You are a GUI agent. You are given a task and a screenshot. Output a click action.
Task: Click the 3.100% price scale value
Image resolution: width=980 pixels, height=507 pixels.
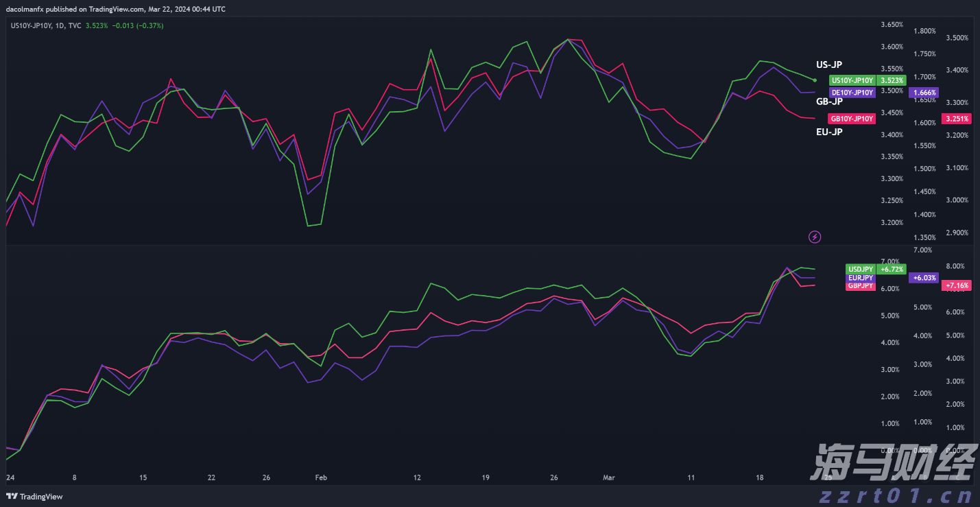coord(957,167)
